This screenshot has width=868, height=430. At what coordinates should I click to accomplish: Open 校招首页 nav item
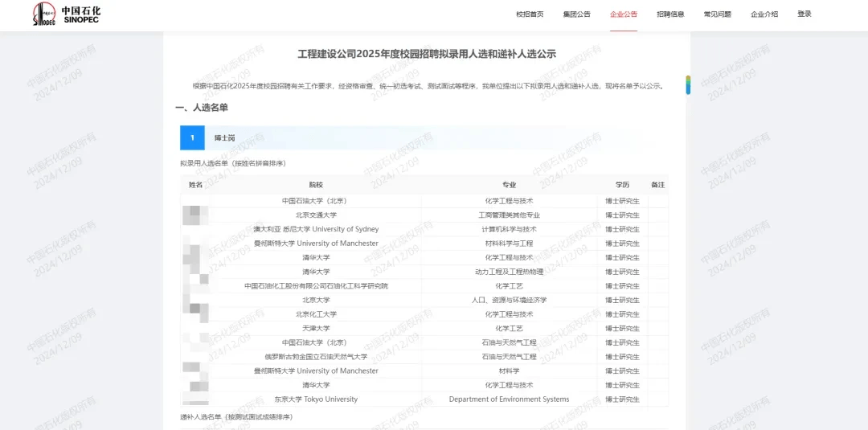point(530,14)
